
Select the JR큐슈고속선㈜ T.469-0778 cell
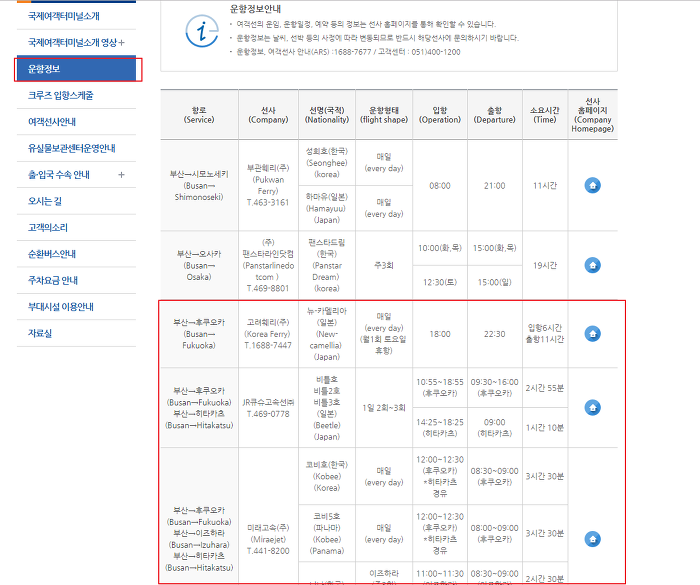(268, 408)
